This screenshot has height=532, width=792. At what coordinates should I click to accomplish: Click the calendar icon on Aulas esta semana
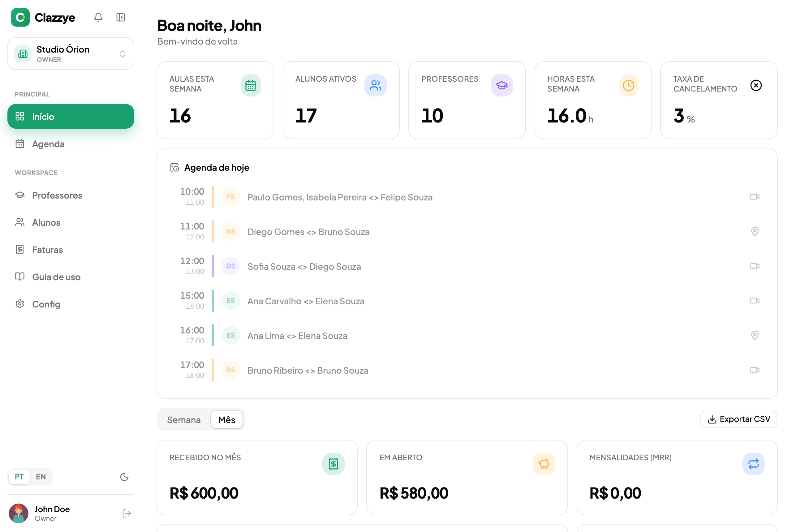(x=251, y=85)
